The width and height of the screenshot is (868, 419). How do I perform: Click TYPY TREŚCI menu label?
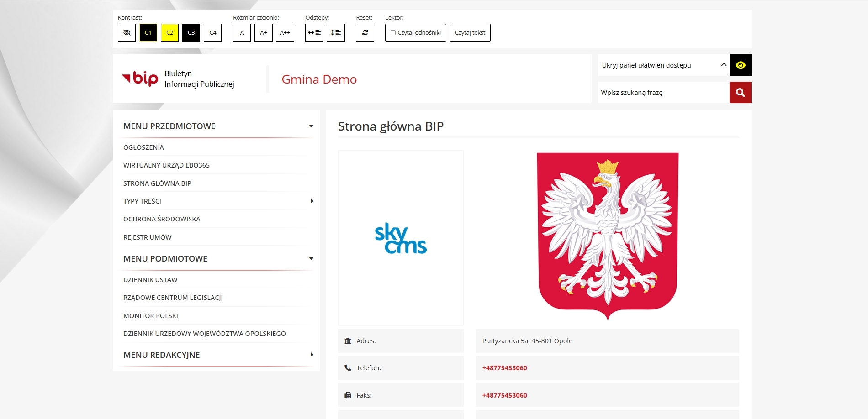[x=142, y=201]
